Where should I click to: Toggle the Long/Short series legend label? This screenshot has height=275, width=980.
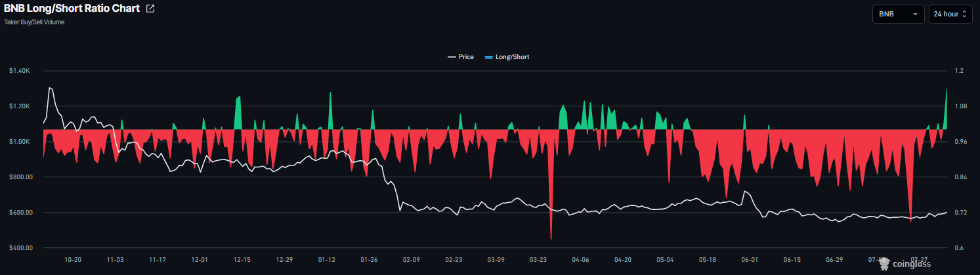[x=512, y=57]
